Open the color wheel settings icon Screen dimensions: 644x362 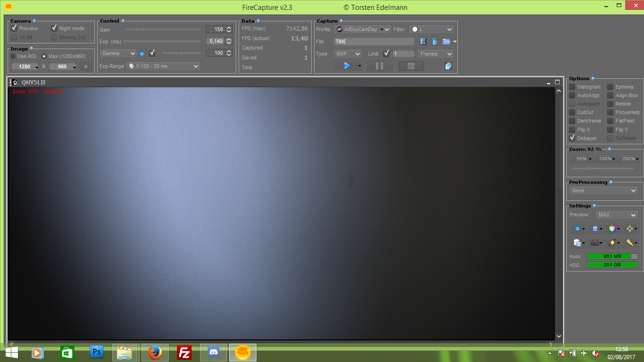[x=612, y=229]
